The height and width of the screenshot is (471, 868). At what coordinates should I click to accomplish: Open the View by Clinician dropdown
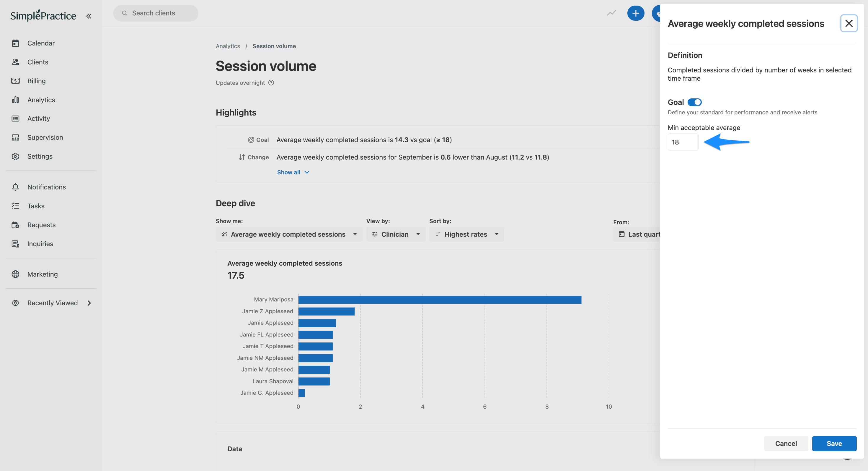click(396, 234)
